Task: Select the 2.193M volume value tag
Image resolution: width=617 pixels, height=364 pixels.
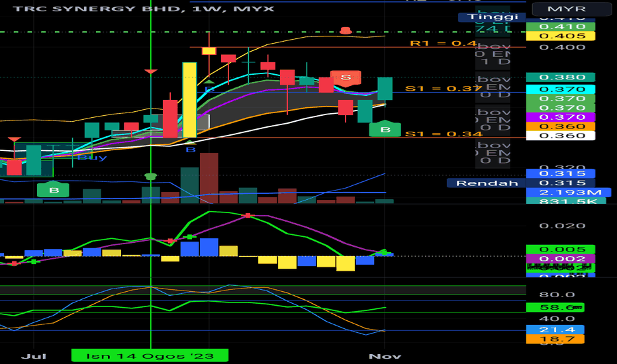Action: pyautogui.click(x=569, y=193)
